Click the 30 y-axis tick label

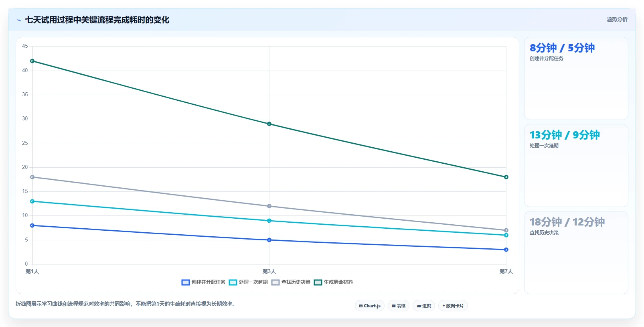[25, 119]
